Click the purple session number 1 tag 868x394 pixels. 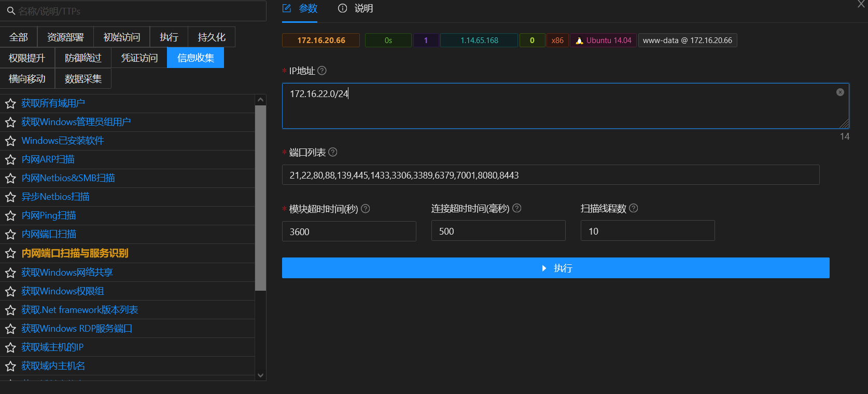pos(426,40)
